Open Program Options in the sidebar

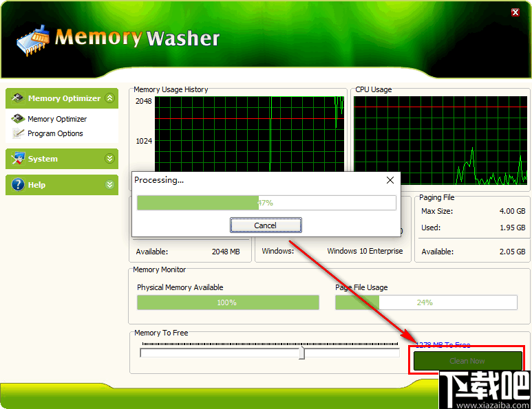[x=55, y=133]
